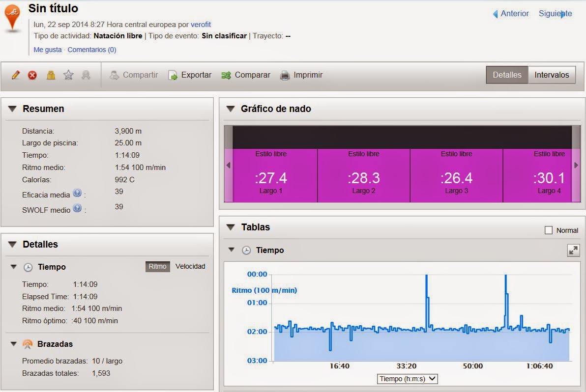Select the Largo 4 lap block

point(542,176)
